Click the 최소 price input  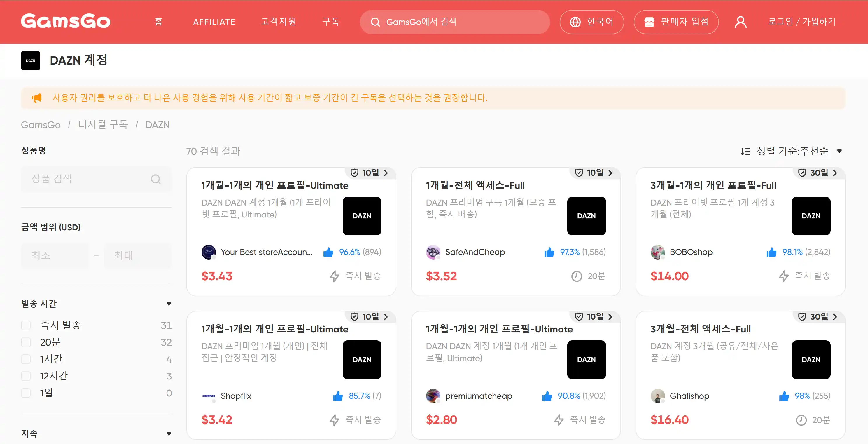pos(55,255)
